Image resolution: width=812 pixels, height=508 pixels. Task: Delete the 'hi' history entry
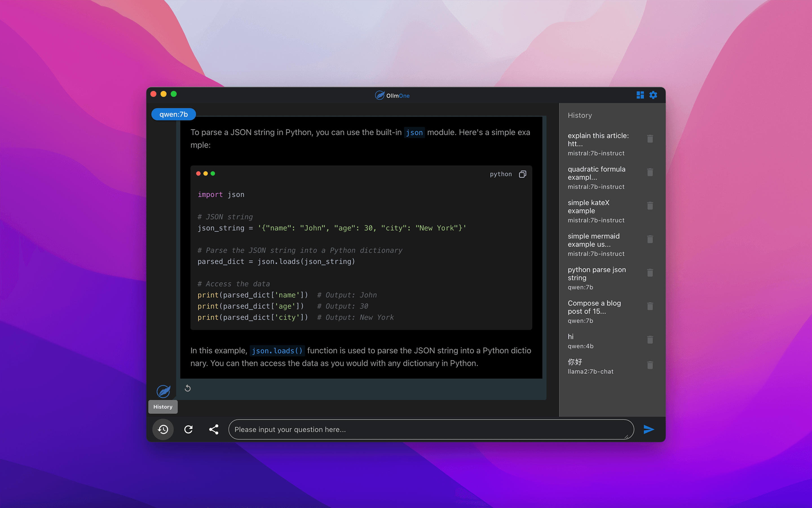(x=650, y=340)
